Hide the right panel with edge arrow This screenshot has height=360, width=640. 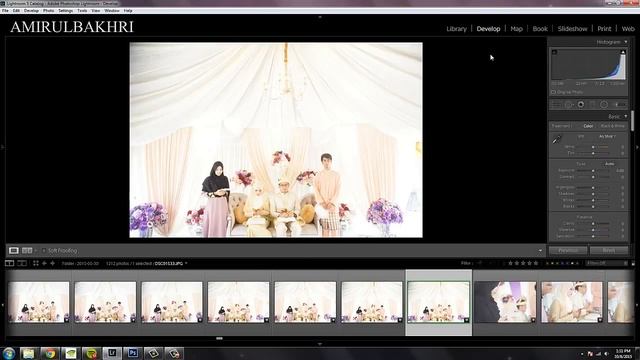click(x=637, y=147)
